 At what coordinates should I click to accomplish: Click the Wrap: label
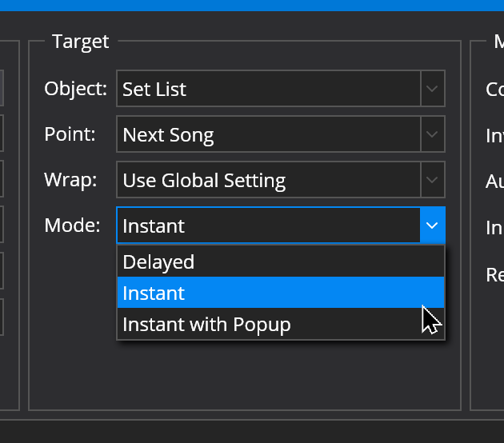click(x=70, y=180)
